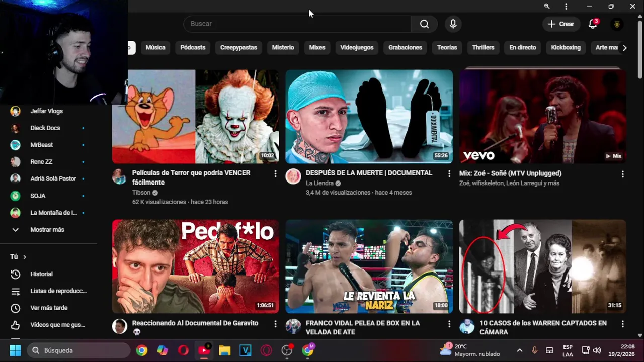Image resolution: width=644 pixels, height=362 pixels.
Task: Select the Grabaciones filter chip
Action: (405, 47)
